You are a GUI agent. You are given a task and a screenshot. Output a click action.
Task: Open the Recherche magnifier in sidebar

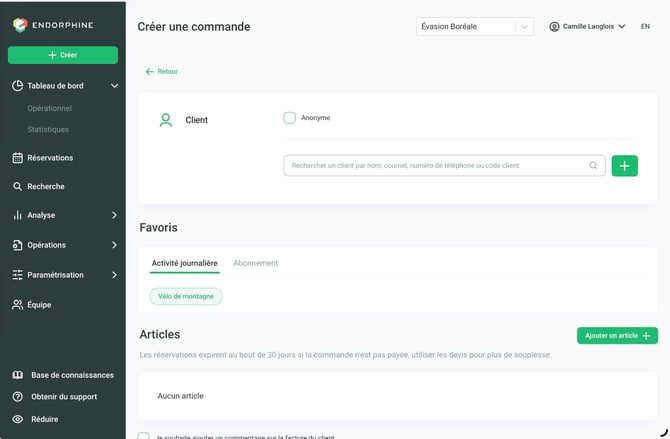coord(18,186)
